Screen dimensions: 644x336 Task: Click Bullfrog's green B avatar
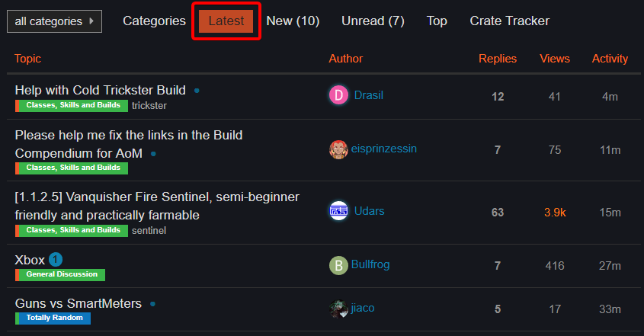338,265
